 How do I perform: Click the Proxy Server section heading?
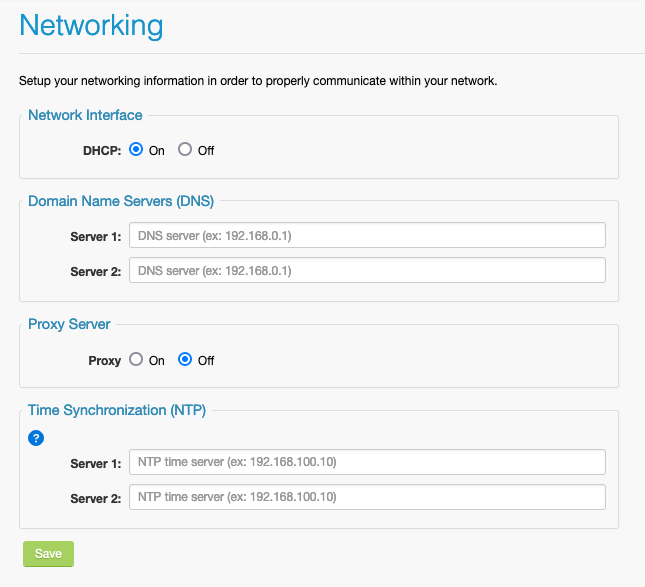[x=69, y=324]
